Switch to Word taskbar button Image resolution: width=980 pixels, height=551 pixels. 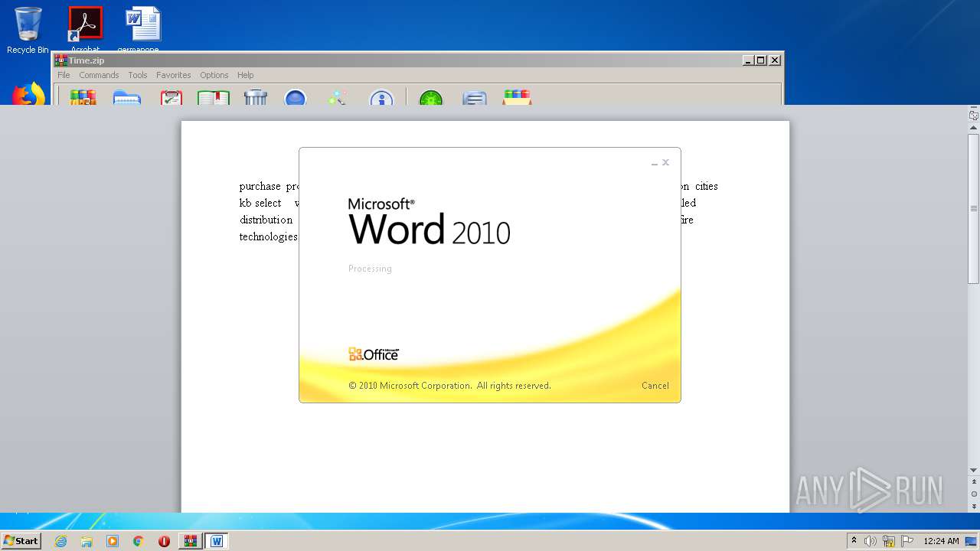[217, 541]
